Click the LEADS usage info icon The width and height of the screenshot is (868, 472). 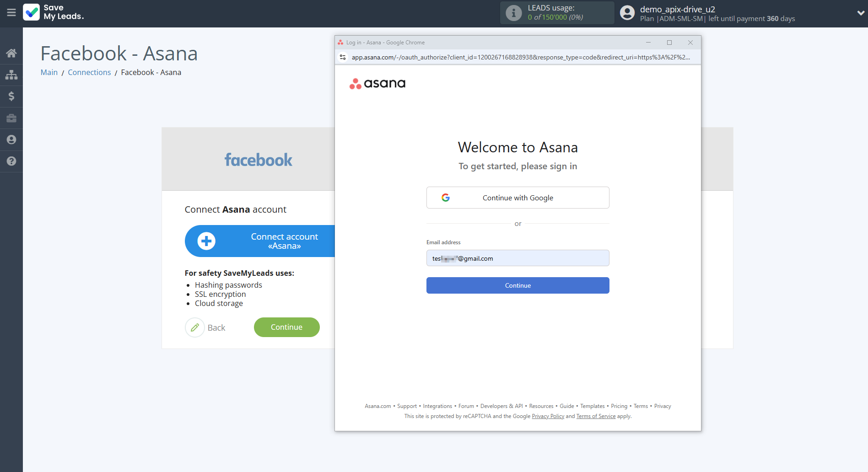[x=513, y=13]
